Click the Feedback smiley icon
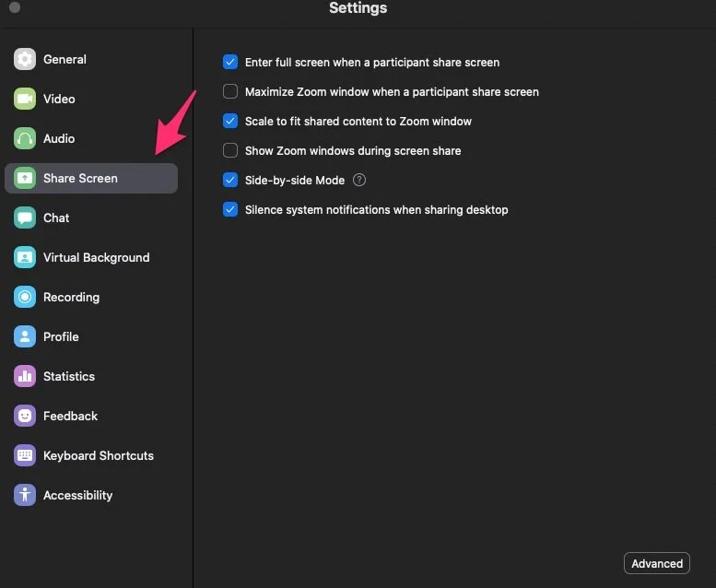The image size is (716, 588). point(25,416)
